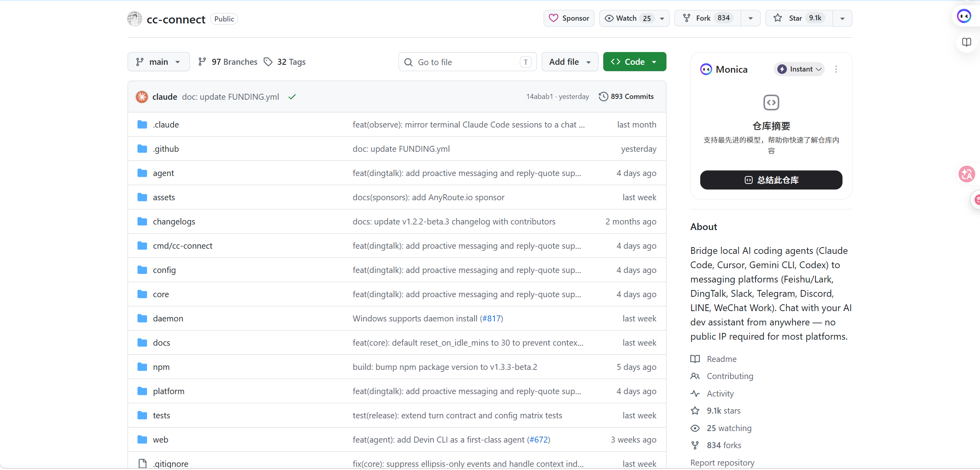Click the cc-connect repository name
Image resolution: width=980 pixels, height=470 pixels.
point(176,19)
